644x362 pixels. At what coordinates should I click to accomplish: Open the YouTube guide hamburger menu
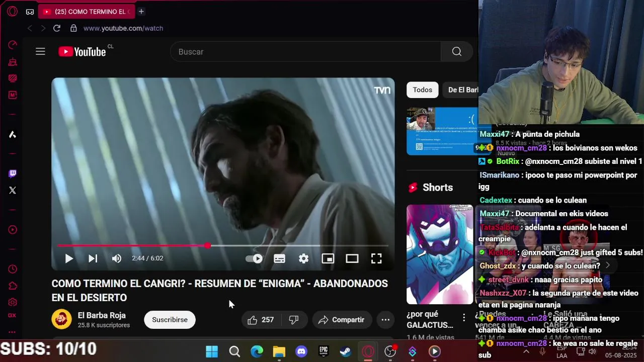(40, 51)
